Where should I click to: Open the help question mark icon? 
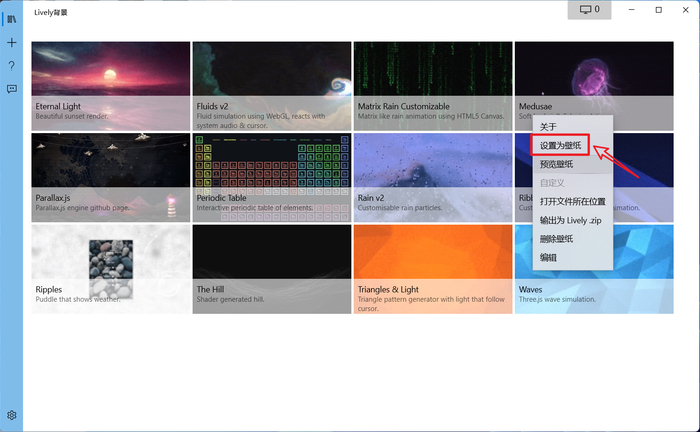pyautogui.click(x=11, y=66)
